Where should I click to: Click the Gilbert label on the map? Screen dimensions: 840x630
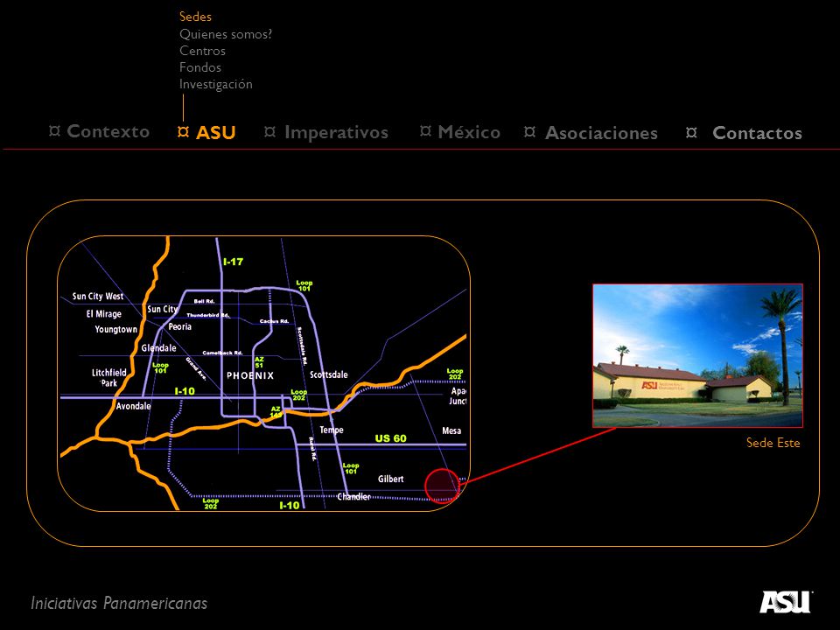tap(391, 479)
